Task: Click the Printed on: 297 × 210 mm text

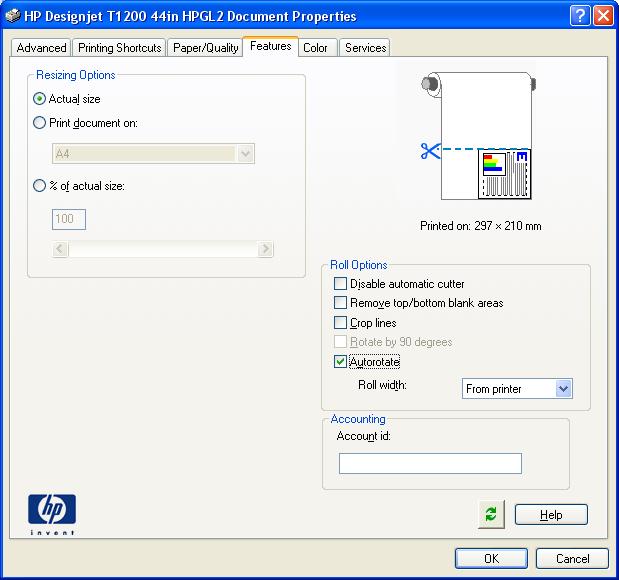Action: tap(480, 226)
